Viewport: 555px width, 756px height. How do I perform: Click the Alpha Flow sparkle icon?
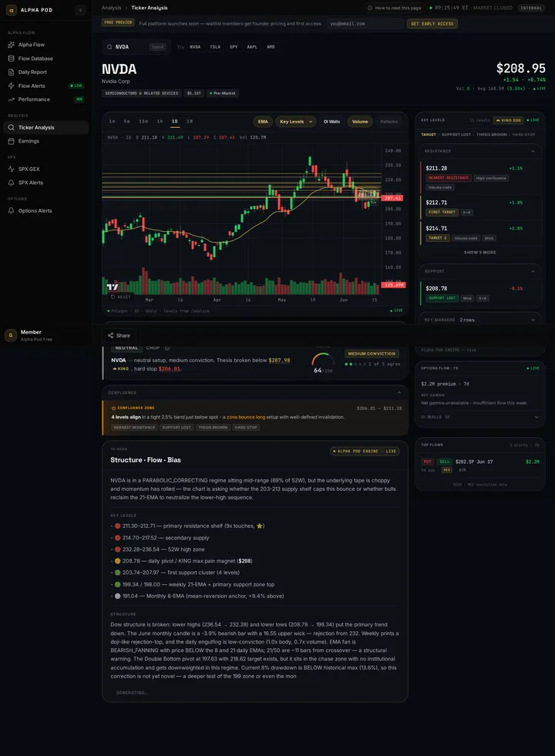pyautogui.click(x=11, y=45)
